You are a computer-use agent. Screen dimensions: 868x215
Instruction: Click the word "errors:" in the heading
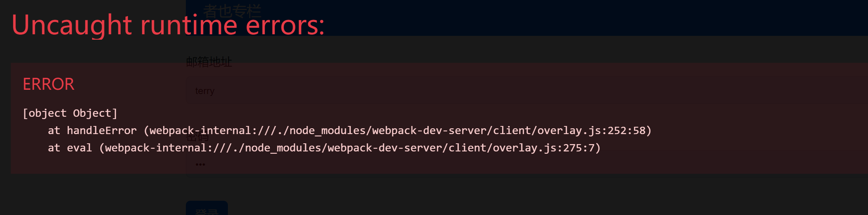(x=285, y=25)
